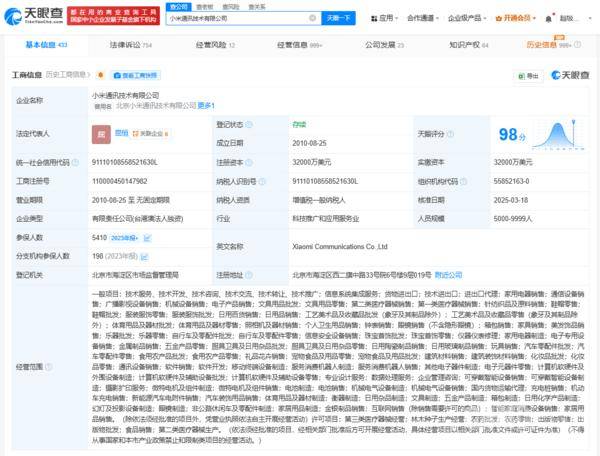
Task: Click credit code 91110108558521630L in 统一社会信用代码 row
Action: (124, 163)
